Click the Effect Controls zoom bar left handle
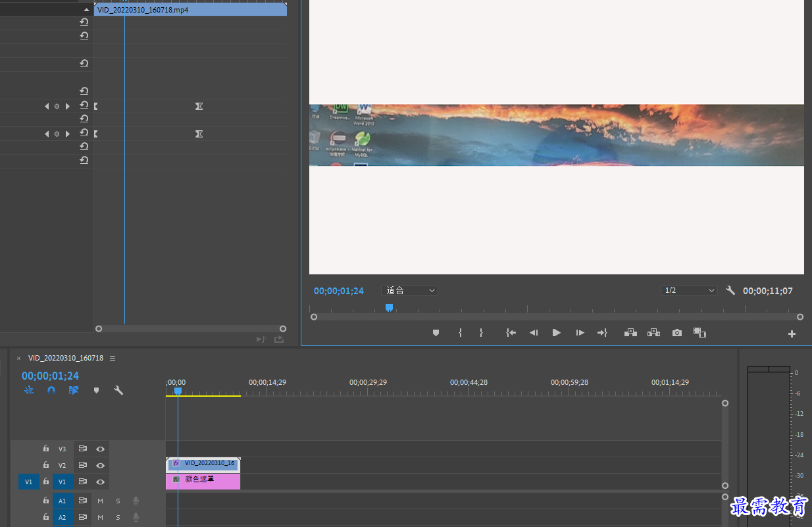The height and width of the screenshot is (527, 812). (x=99, y=328)
